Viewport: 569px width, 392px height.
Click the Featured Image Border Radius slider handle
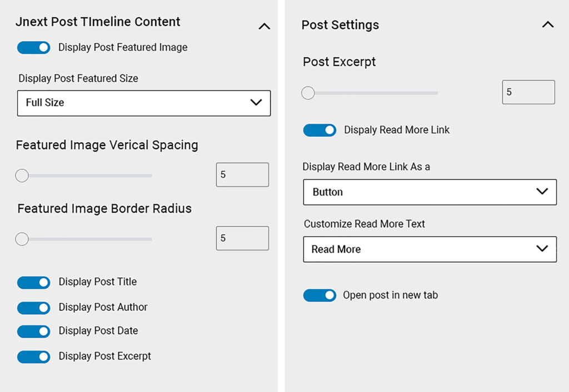point(22,239)
